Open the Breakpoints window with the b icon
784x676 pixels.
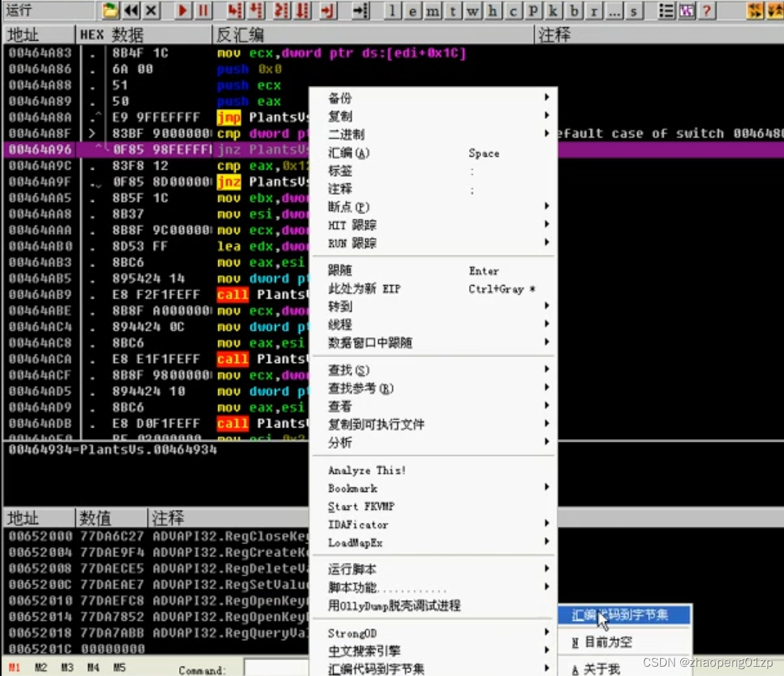click(574, 10)
